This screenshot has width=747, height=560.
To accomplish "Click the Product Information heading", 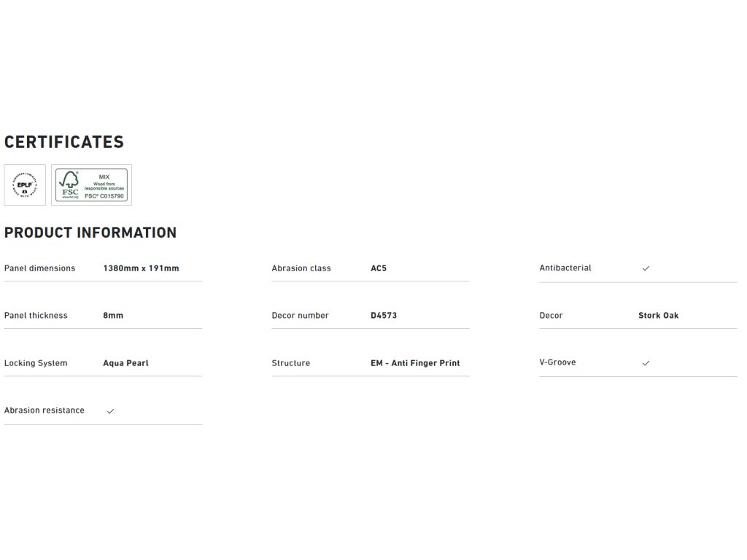I will coord(90,233).
